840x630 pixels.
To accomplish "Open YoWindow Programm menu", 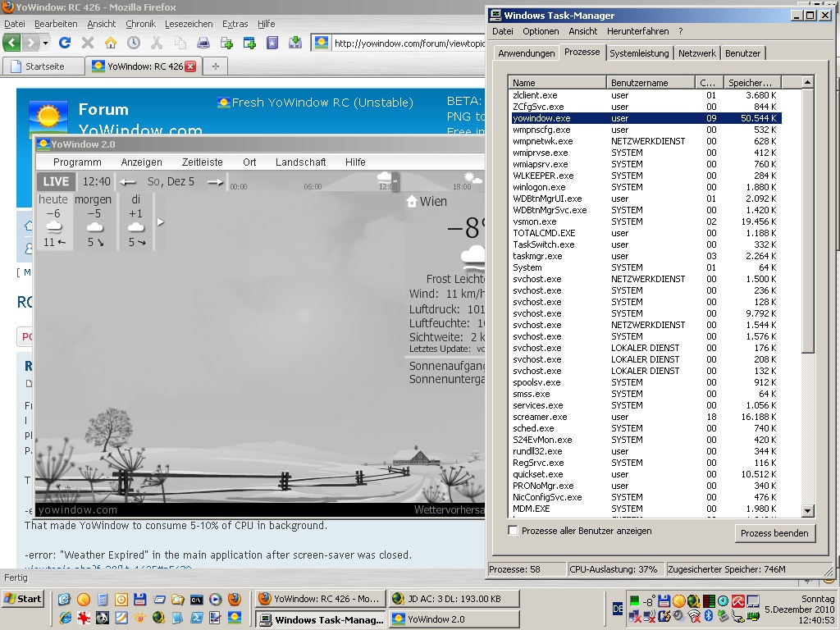I will [x=77, y=162].
